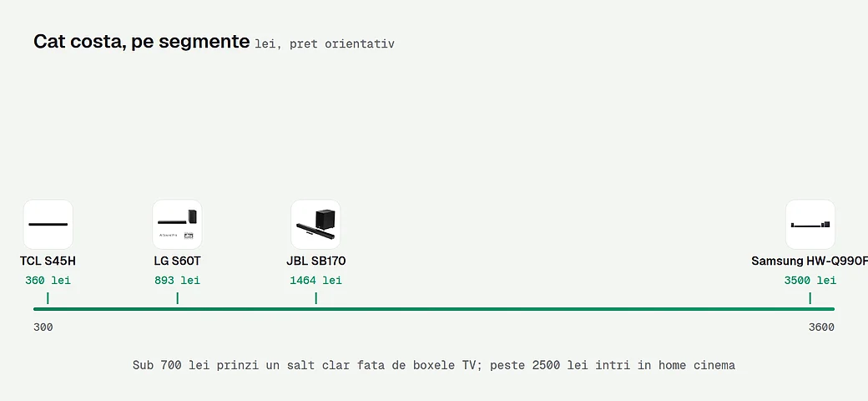This screenshot has width=868, height=401.
Task: Click the 3600 maximum axis label
Action: tap(821, 327)
